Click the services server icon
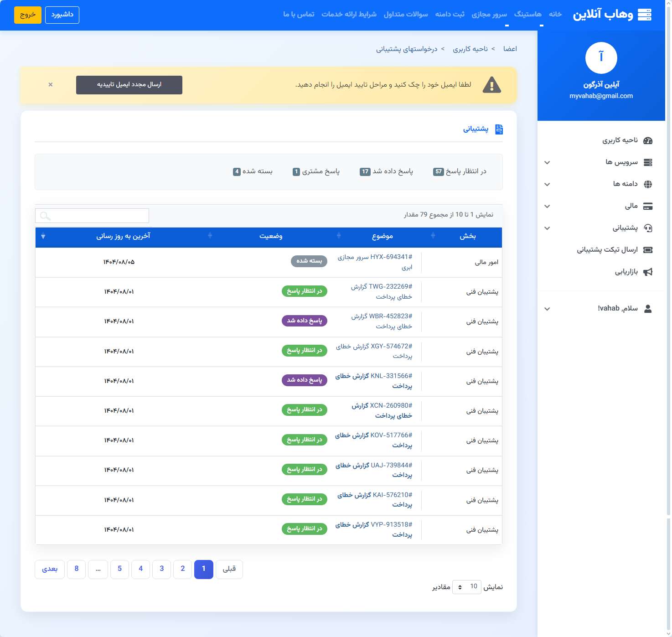This screenshot has height=637, width=672. (x=648, y=162)
